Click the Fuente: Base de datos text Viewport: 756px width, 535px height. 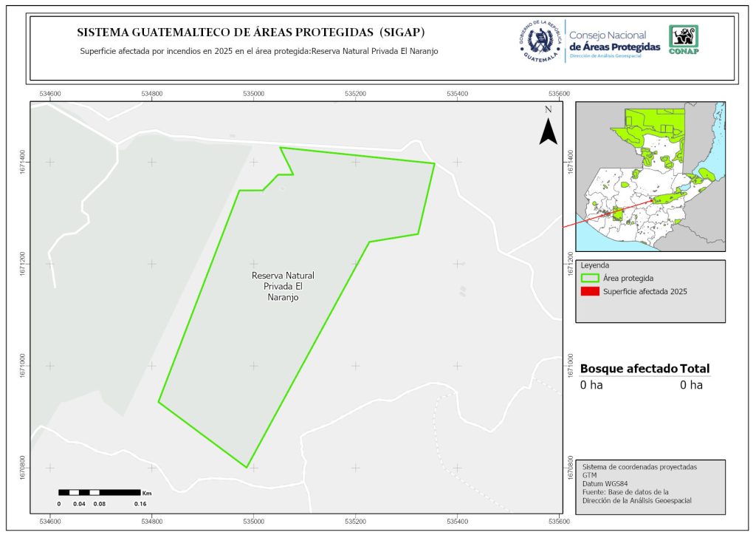pyautogui.click(x=625, y=492)
